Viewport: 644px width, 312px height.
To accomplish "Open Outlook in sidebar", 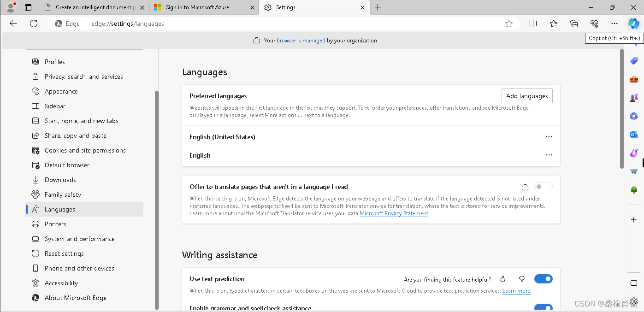I will tap(634, 135).
